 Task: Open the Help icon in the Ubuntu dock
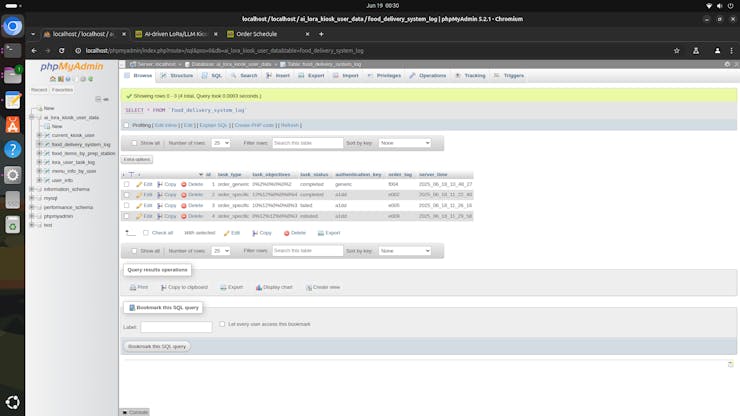click(x=13, y=150)
